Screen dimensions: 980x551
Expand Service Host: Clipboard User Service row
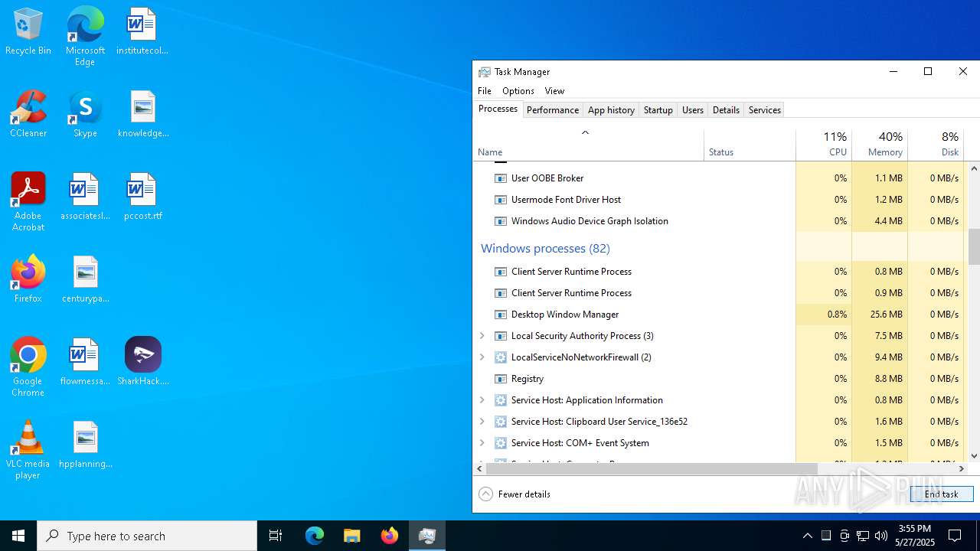point(482,422)
